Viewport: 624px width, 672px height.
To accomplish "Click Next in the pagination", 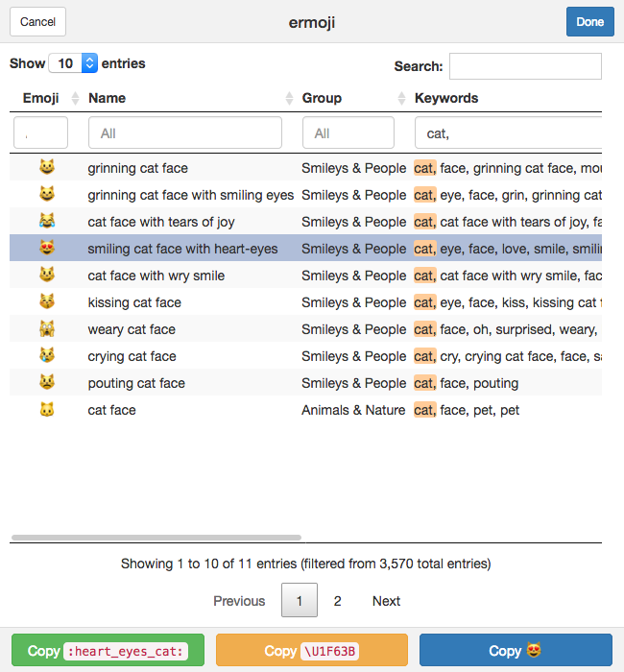I will 386,601.
